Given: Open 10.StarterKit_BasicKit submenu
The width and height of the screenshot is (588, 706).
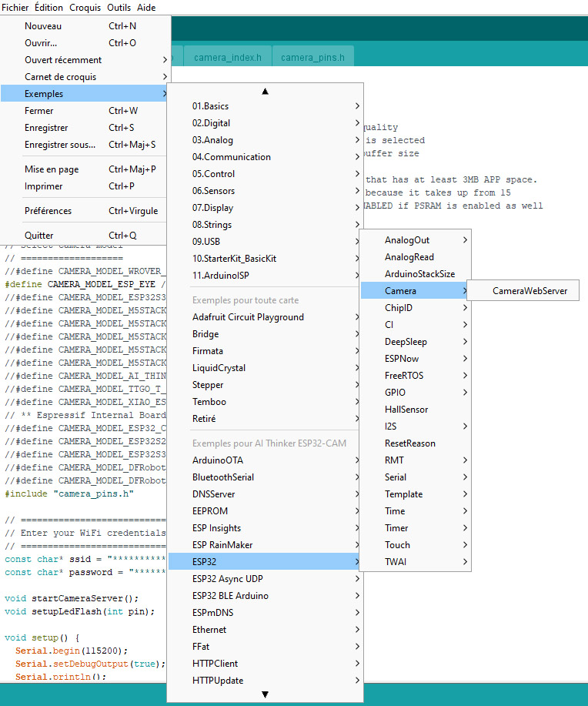Looking at the screenshot, I should click(x=266, y=259).
